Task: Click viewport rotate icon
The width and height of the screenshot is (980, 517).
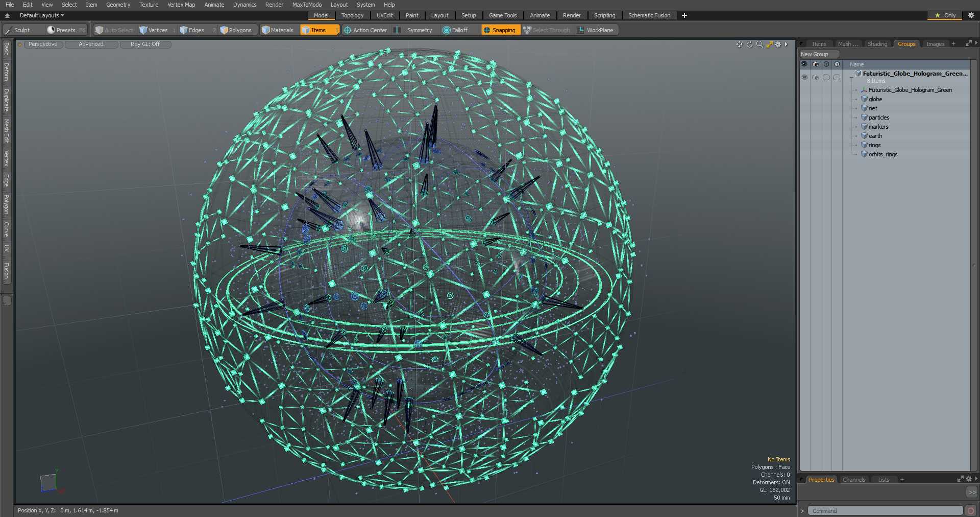Action: (x=749, y=44)
